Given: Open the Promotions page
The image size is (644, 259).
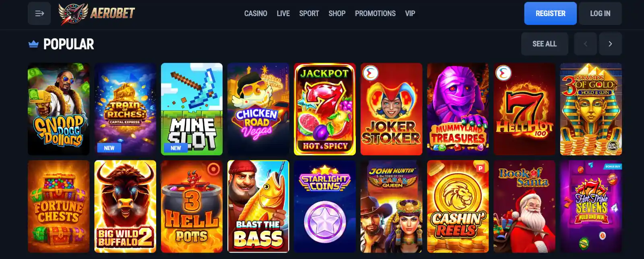Looking at the screenshot, I should [x=375, y=13].
